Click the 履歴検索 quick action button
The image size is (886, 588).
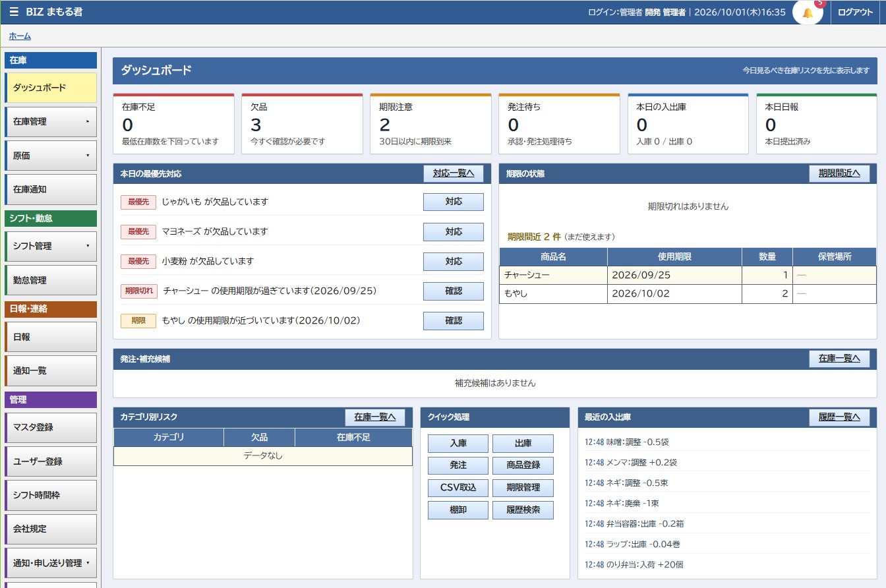(523, 510)
